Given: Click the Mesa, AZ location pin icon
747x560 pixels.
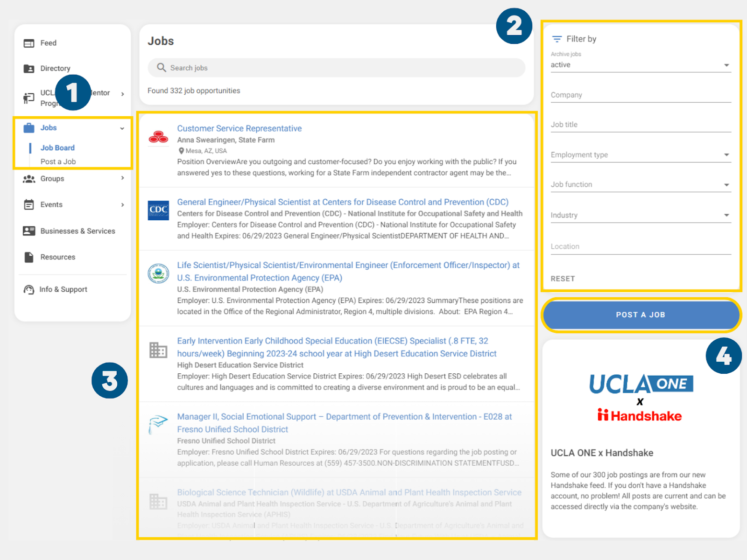Looking at the screenshot, I should (181, 151).
